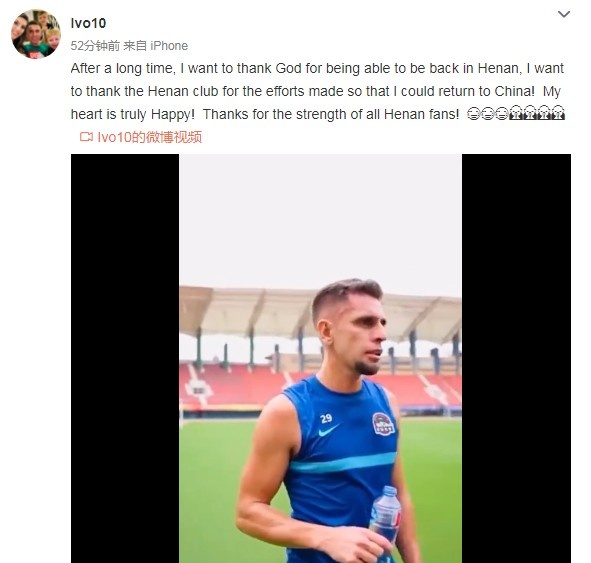Click the red stadium seats in video

[234, 386]
